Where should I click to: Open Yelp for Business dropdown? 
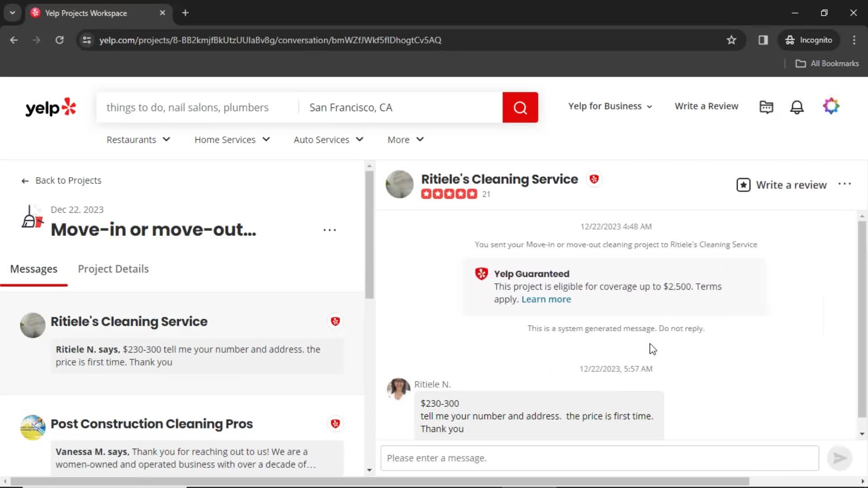tap(610, 106)
